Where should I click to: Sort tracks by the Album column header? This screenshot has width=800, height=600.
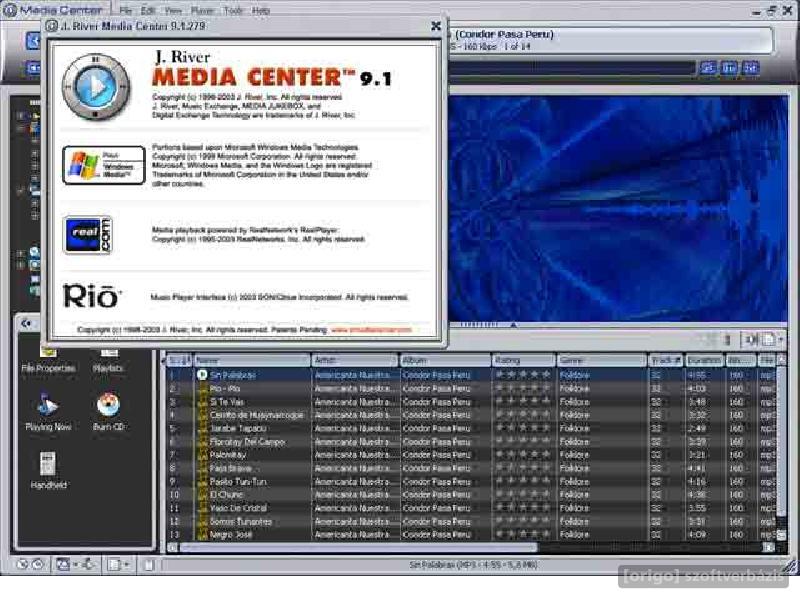(x=445, y=360)
